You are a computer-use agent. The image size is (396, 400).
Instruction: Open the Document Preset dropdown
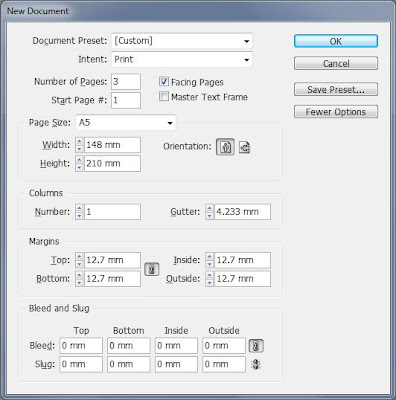point(182,41)
